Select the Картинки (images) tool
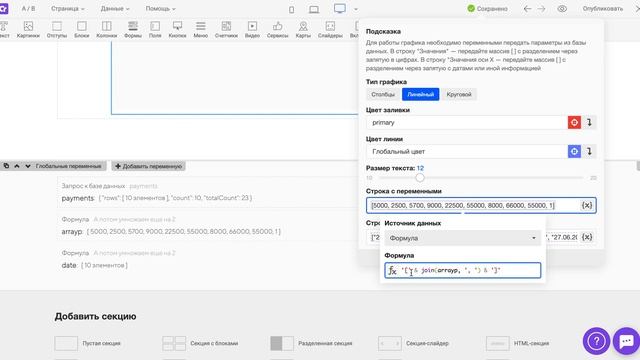The width and height of the screenshot is (640, 360). [x=28, y=29]
